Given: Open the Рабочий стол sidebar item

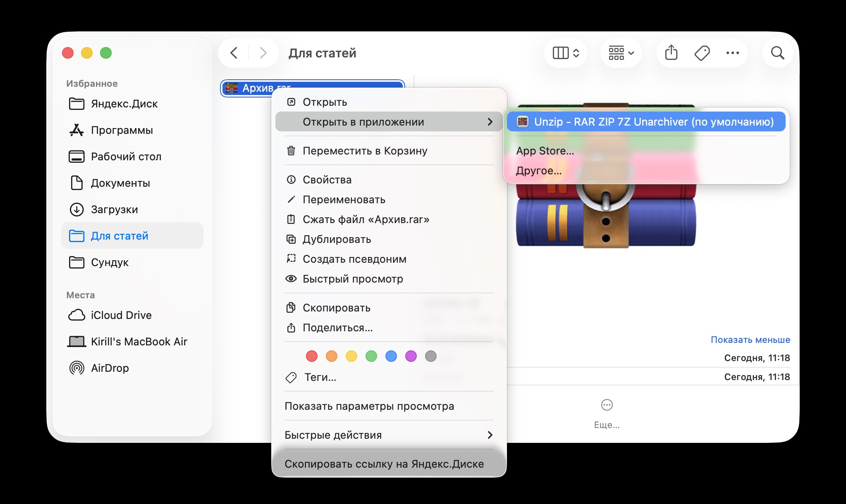Looking at the screenshot, I should tap(126, 157).
